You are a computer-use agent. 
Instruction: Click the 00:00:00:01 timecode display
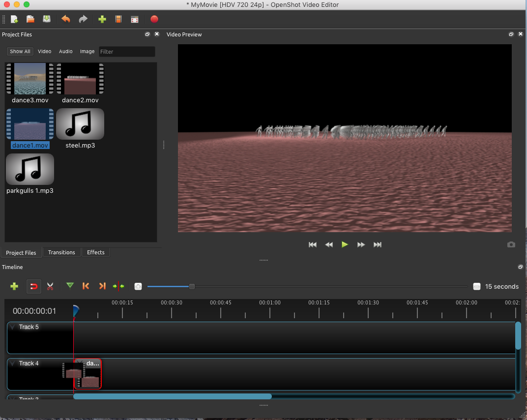(x=34, y=311)
